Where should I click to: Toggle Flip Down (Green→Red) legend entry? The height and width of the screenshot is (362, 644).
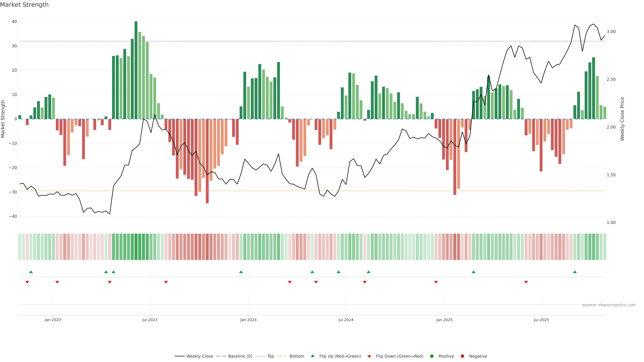point(399,356)
